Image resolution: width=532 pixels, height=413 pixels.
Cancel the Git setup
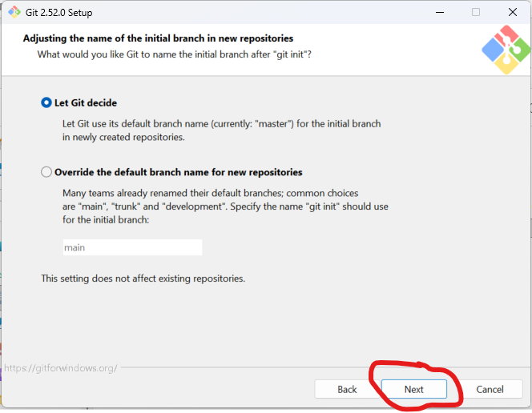pos(490,389)
